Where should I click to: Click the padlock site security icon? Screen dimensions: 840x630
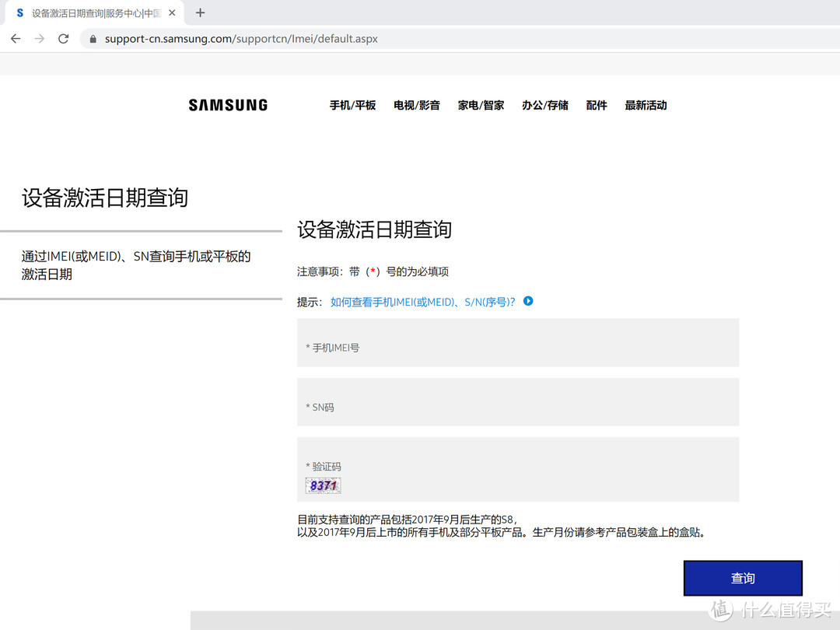tap(93, 39)
